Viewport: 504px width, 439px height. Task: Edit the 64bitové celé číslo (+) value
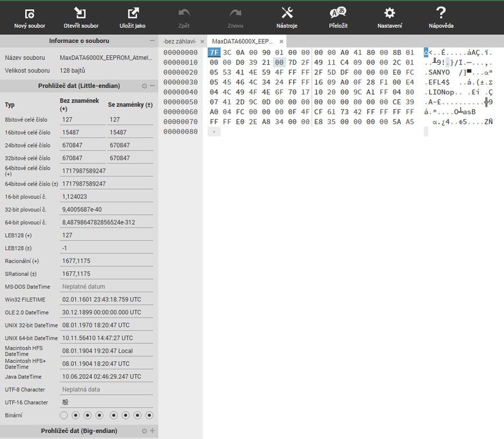107,171
